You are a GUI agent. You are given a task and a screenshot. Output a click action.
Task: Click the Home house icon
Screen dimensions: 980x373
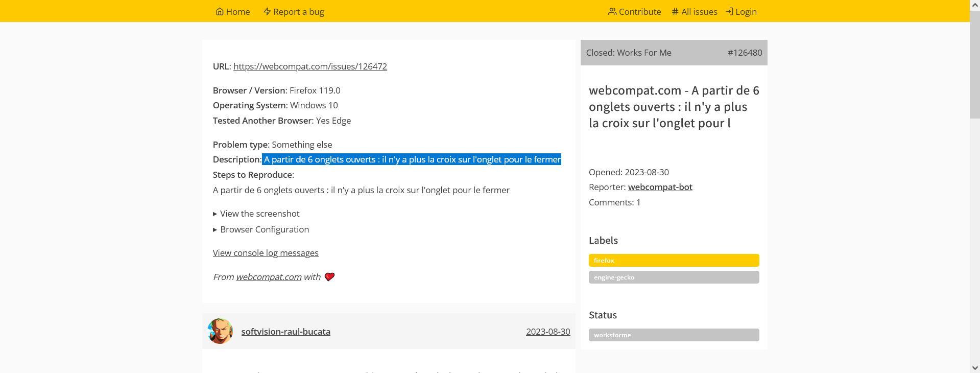pyautogui.click(x=220, y=11)
